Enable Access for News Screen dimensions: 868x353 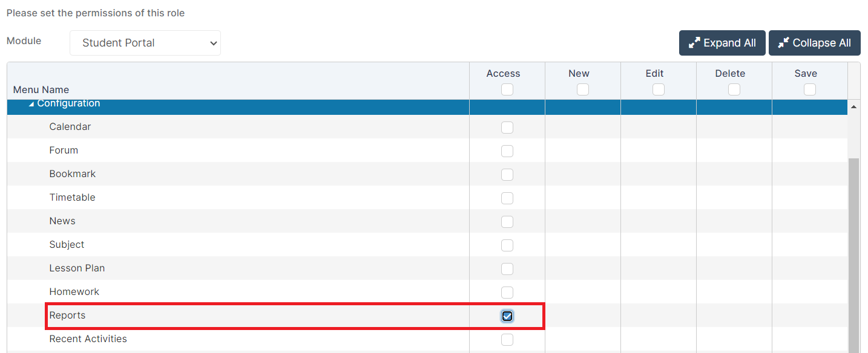pyautogui.click(x=507, y=222)
